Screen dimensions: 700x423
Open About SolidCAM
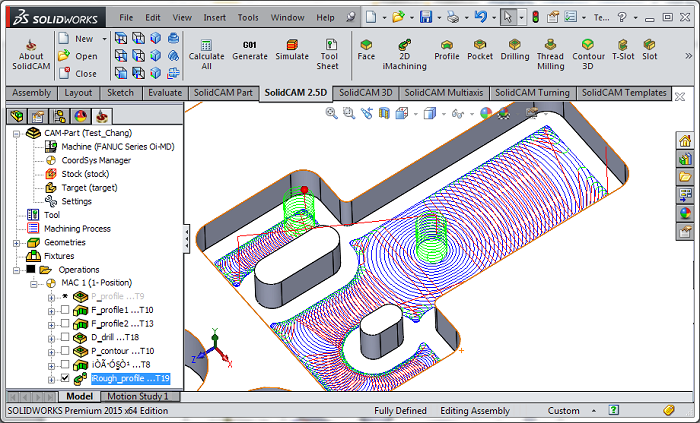(31, 54)
